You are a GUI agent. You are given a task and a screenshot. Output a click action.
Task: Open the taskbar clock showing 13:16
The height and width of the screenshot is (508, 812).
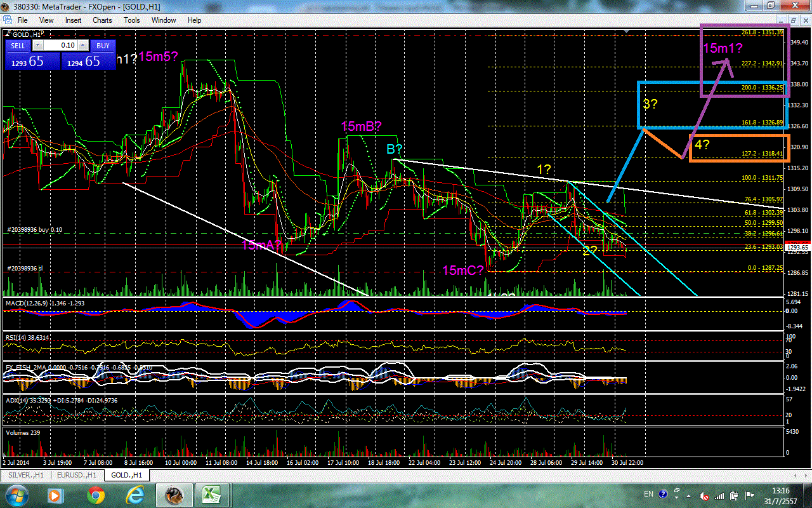[x=782, y=495]
